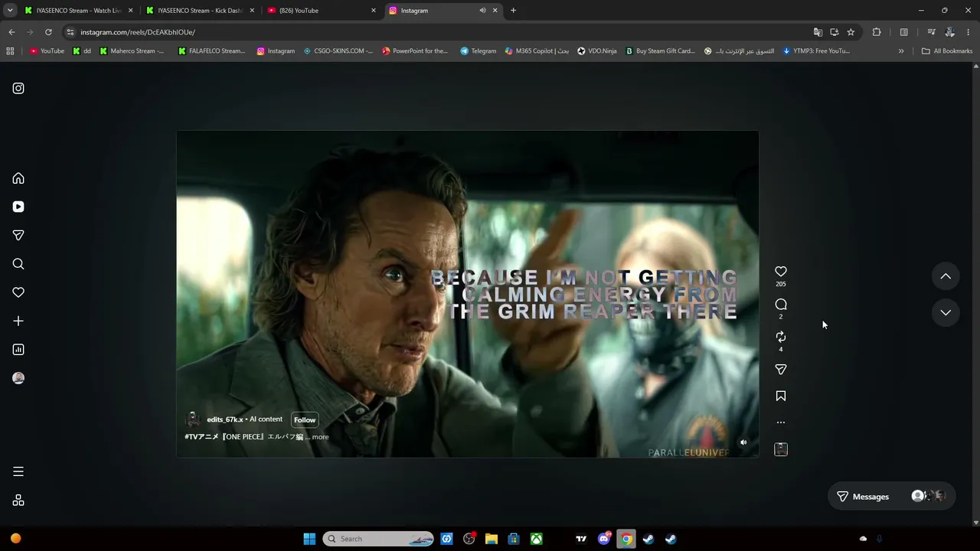Go to the previous reel

(946, 276)
